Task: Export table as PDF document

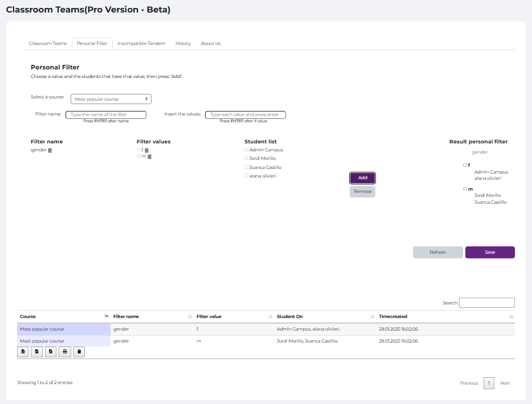Action: 51,352
